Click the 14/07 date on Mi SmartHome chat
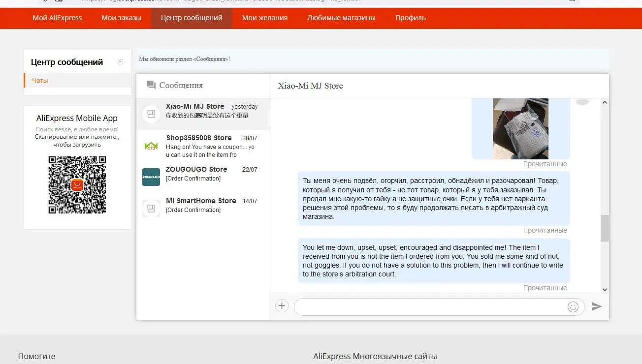The width and height of the screenshot is (642, 364). pos(250,201)
